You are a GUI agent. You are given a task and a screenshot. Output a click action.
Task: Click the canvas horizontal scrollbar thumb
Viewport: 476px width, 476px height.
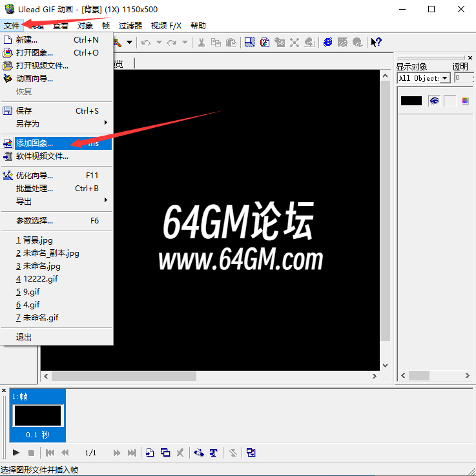click(x=124, y=376)
